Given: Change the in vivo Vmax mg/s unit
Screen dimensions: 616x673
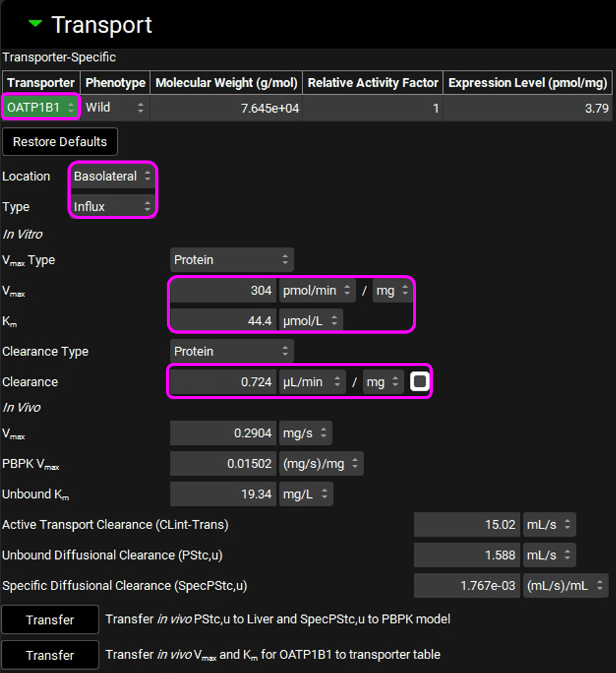Looking at the screenshot, I should coord(305,434).
